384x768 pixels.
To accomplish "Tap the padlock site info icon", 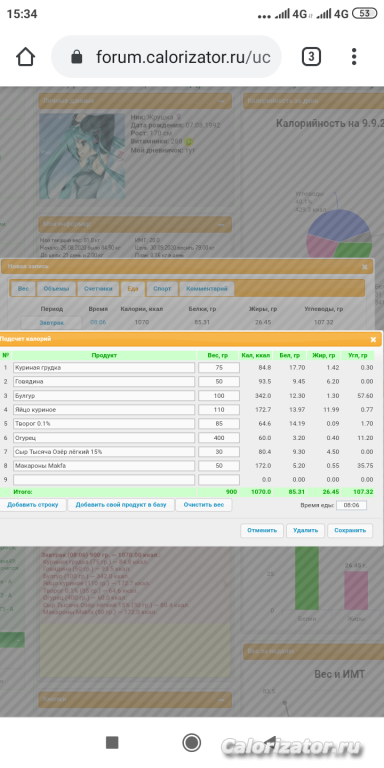I will 76,57.
